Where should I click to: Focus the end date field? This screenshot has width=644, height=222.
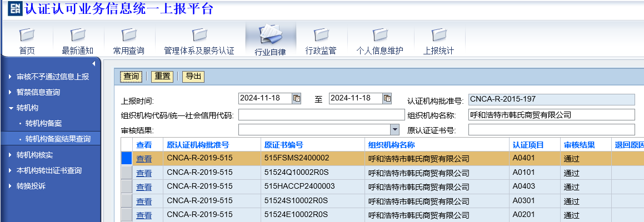(356, 98)
